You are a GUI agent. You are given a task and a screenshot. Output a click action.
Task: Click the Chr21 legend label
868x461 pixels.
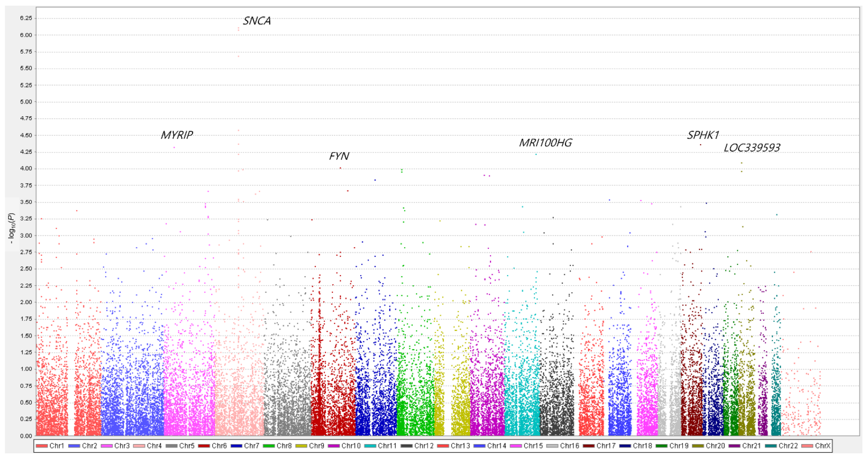coord(751,446)
